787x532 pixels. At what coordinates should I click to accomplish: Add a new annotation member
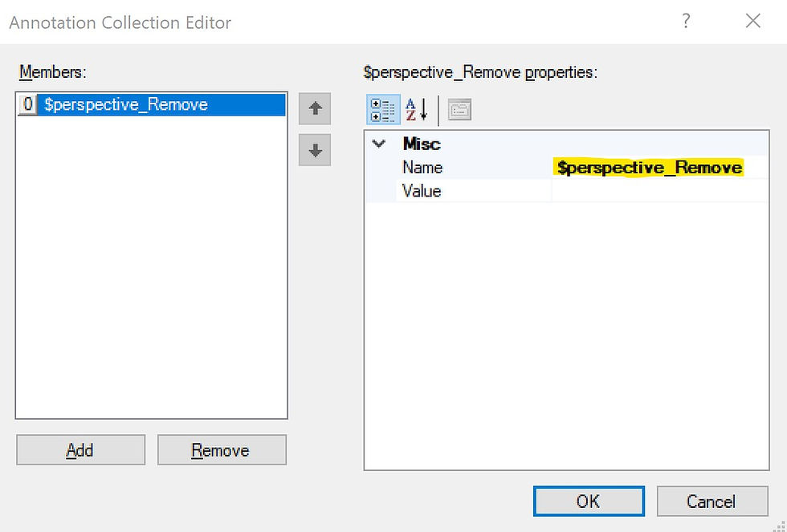click(x=81, y=450)
